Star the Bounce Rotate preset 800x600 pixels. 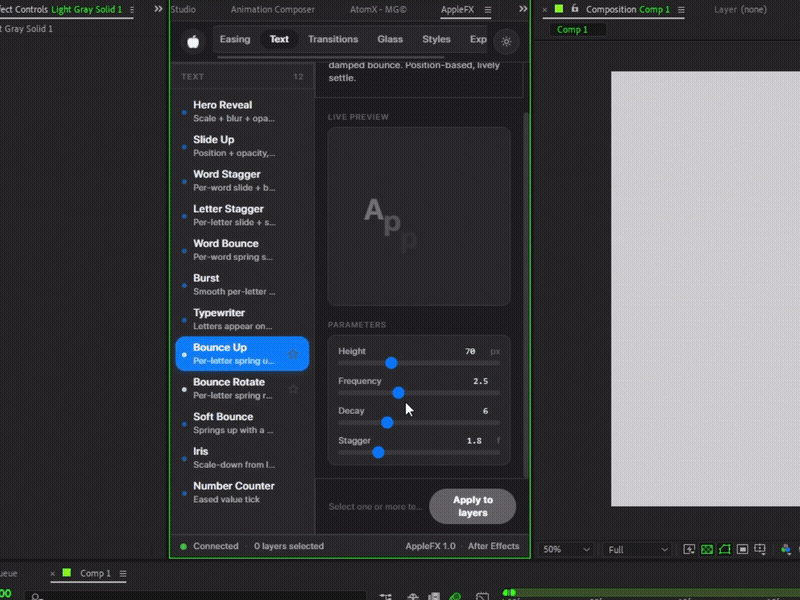point(293,389)
